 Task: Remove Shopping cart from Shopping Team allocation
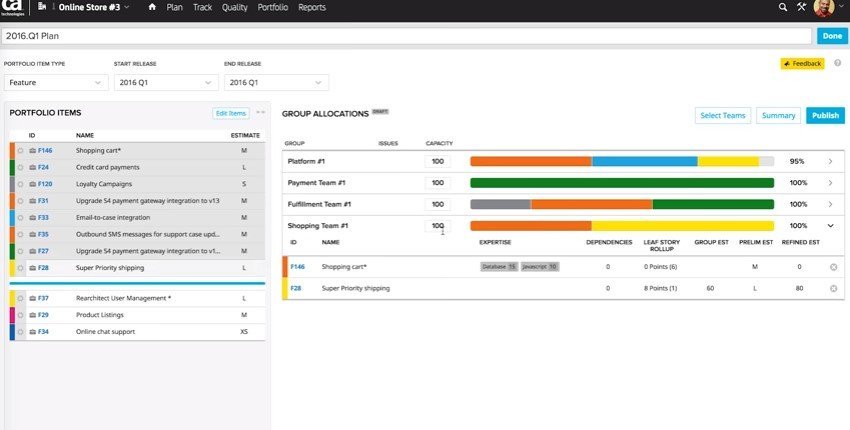(x=833, y=267)
